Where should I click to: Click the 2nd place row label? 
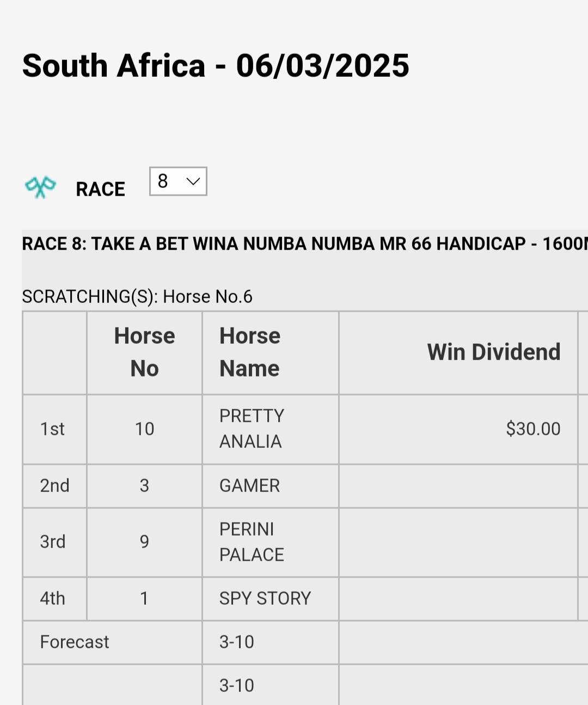coord(54,485)
